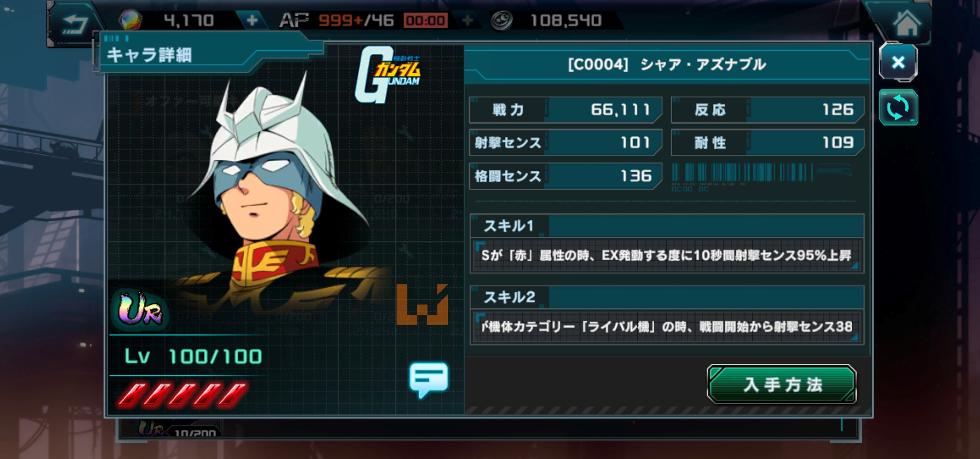Tap the Gundam series logo

pyautogui.click(x=387, y=75)
